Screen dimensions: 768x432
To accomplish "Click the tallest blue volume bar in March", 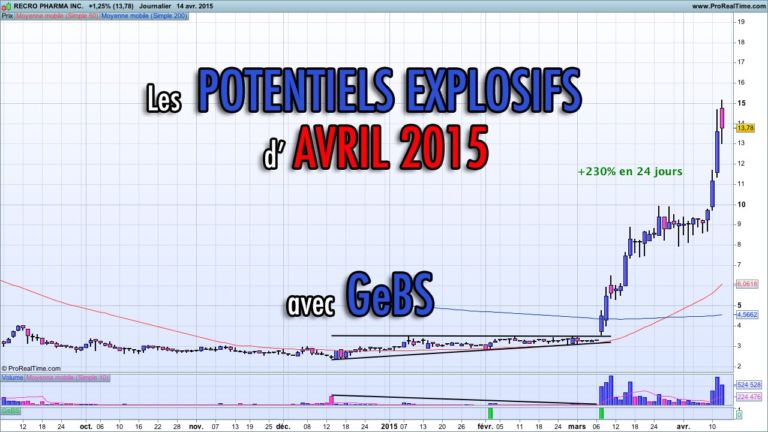I will [x=611, y=390].
